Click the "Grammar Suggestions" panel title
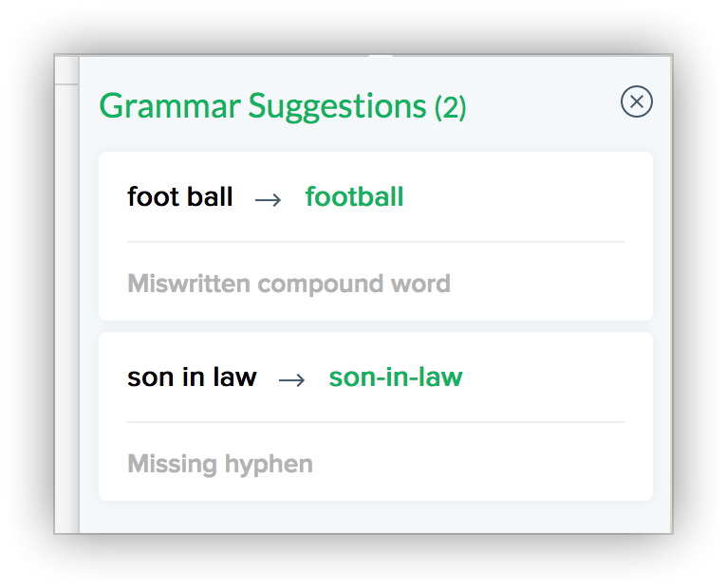Image resolution: width=727 pixels, height=588 pixels. pos(263,106)
